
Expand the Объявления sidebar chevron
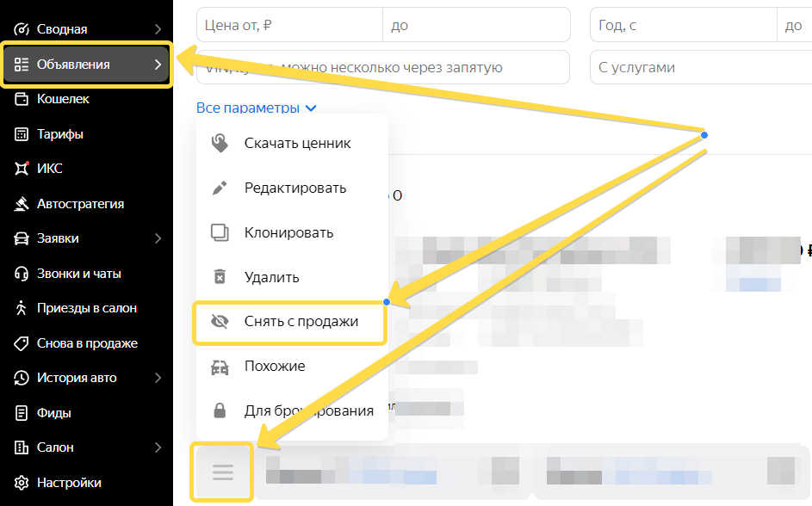(x=158, y=65)
